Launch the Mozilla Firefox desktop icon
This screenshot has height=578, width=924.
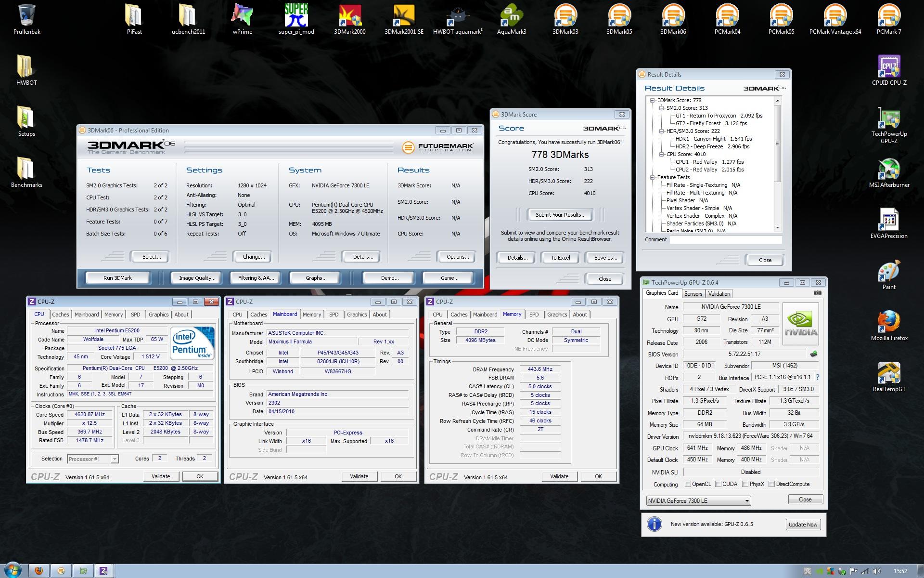click(889, 326)
